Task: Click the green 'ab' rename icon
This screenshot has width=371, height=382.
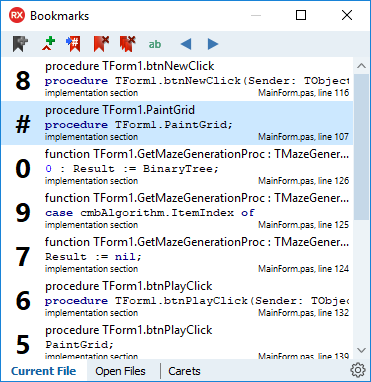Action: 155,44
